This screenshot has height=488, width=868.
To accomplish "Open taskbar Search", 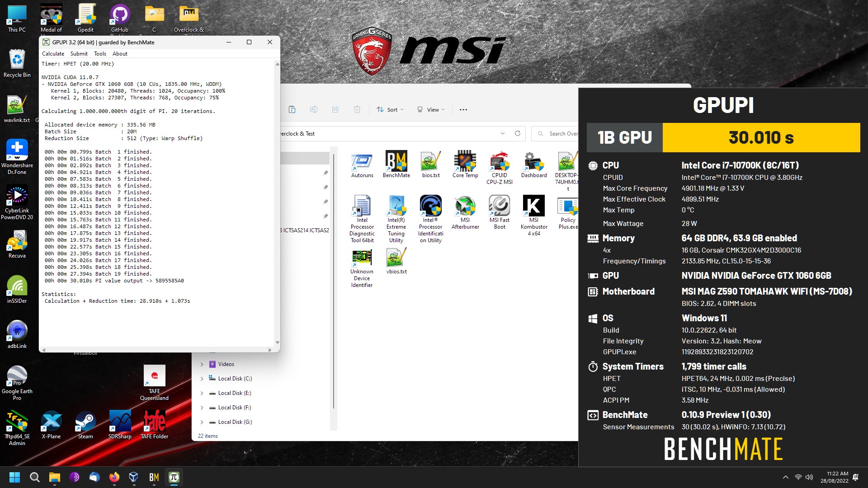I will click(x=34, y=477).
